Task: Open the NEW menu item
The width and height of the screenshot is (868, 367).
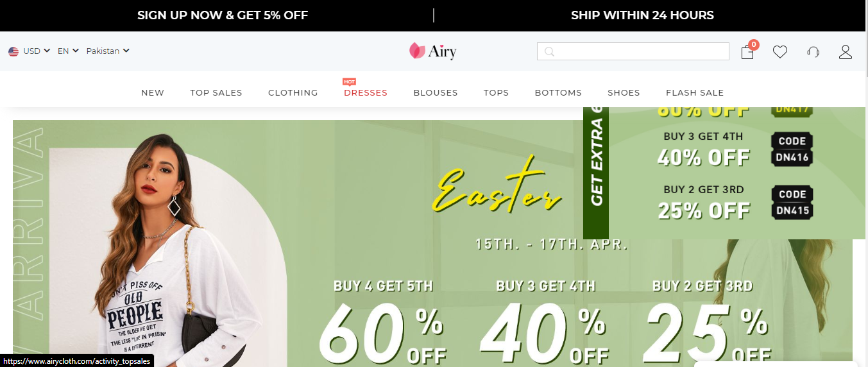Action: (153, 92)
